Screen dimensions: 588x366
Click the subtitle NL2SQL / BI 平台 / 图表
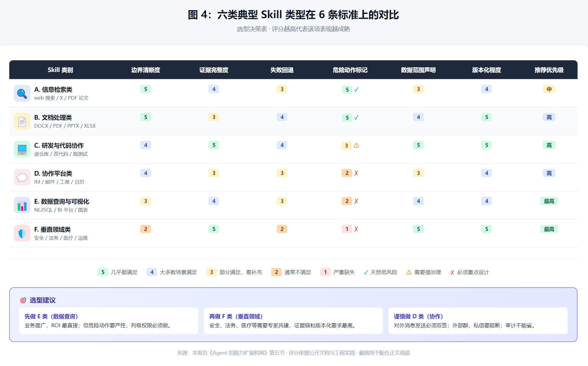coord(61,210)
